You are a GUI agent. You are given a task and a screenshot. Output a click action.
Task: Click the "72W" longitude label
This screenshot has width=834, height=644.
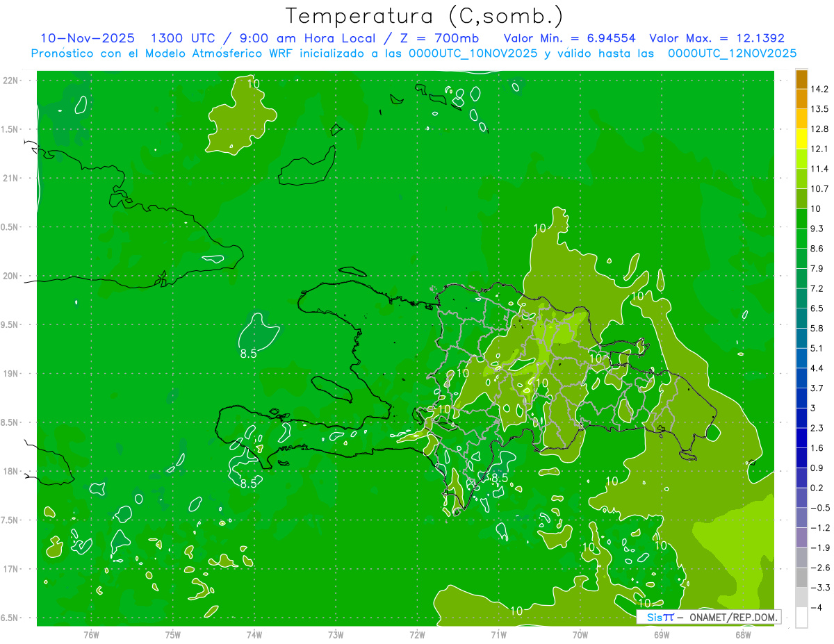(x=417, y=634)
